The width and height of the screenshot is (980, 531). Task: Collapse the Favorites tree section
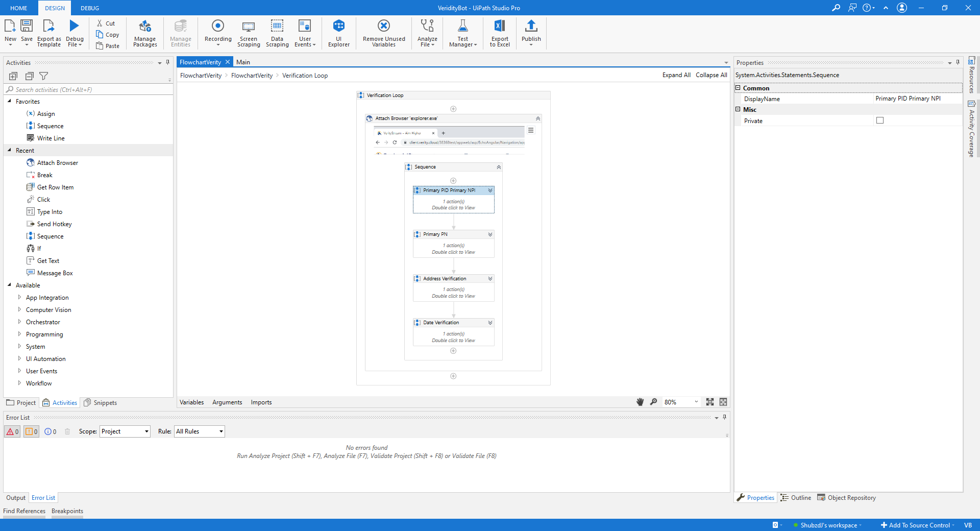coord(10,101)
